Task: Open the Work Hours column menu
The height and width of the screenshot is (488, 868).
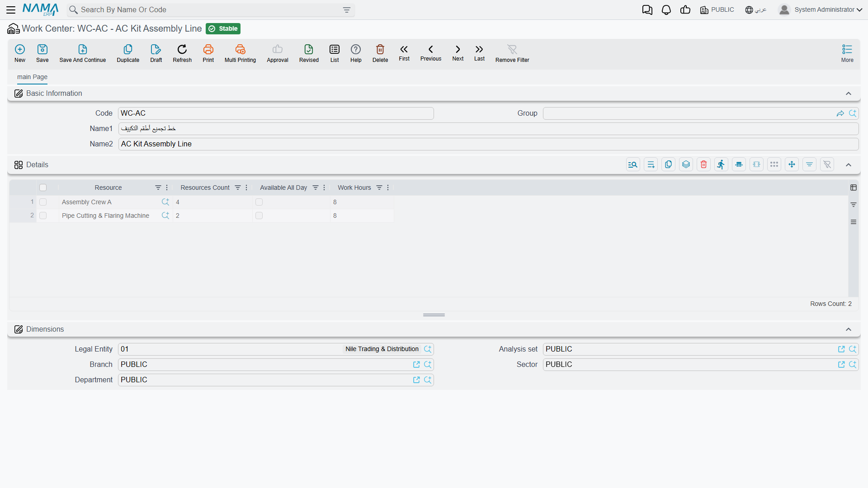Action: [x=388, y=188]
